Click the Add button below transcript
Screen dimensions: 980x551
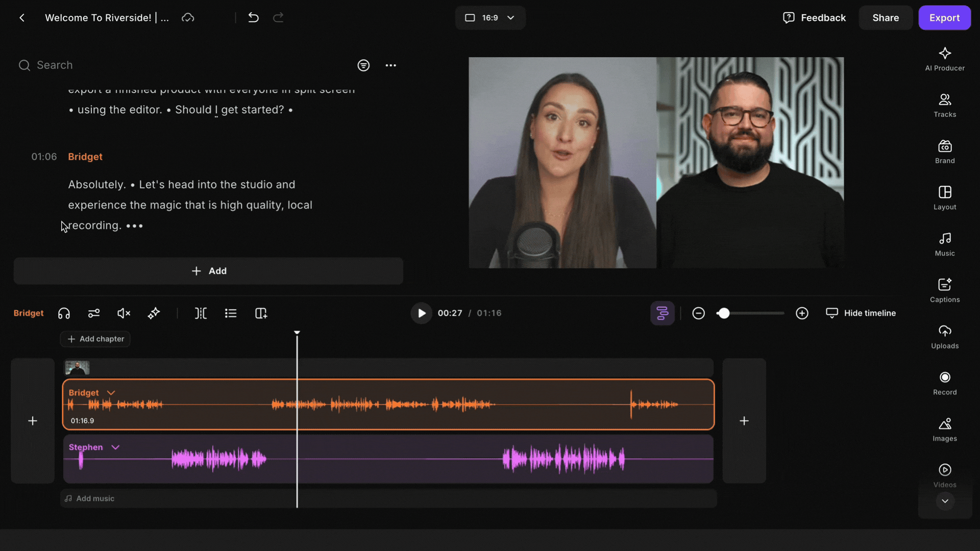point(208,271)
